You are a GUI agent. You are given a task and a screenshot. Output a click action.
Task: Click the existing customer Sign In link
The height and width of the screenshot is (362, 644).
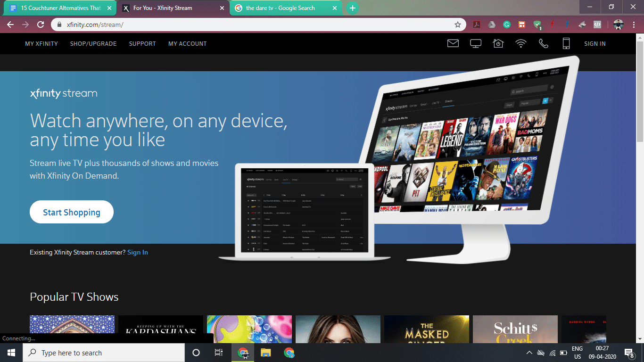pos(138,252)
